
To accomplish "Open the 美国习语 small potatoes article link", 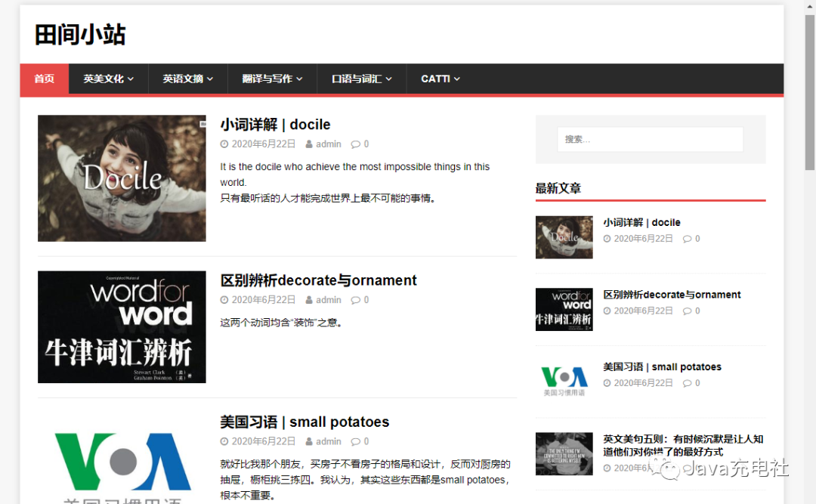I will point(304,422).
